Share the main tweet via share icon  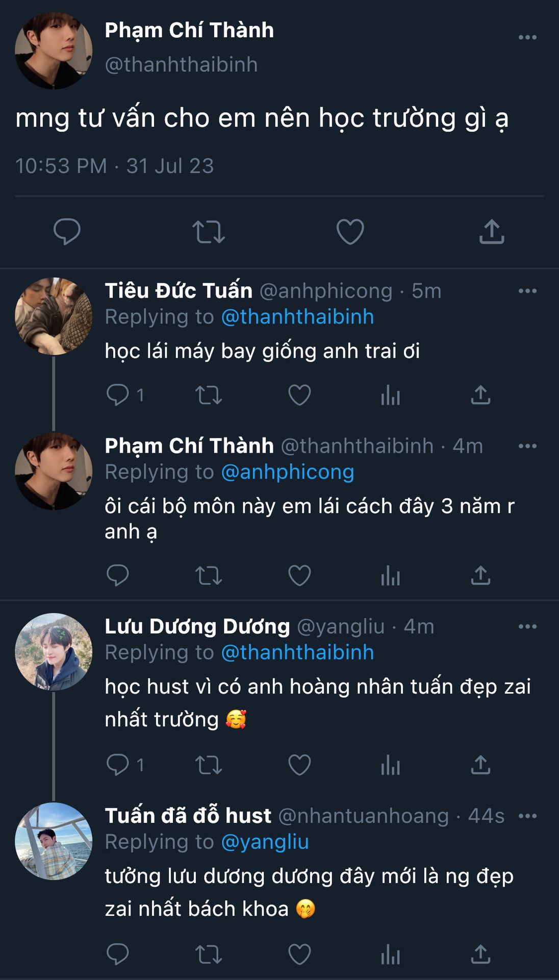pos(492,231)
